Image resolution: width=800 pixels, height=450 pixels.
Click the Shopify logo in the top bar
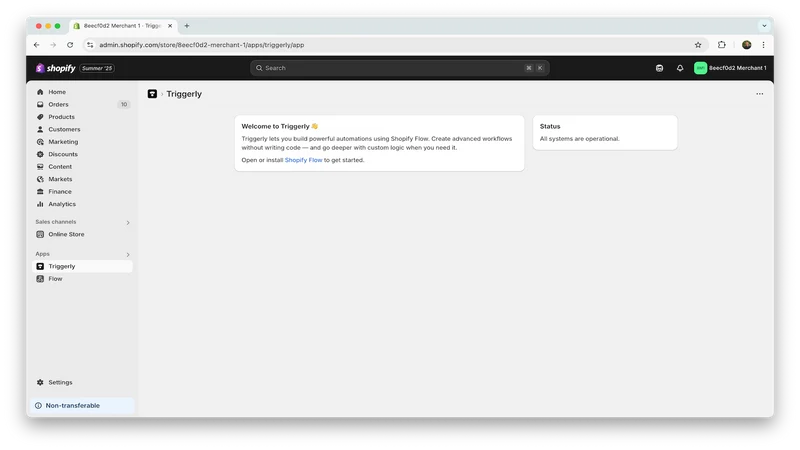56,68
